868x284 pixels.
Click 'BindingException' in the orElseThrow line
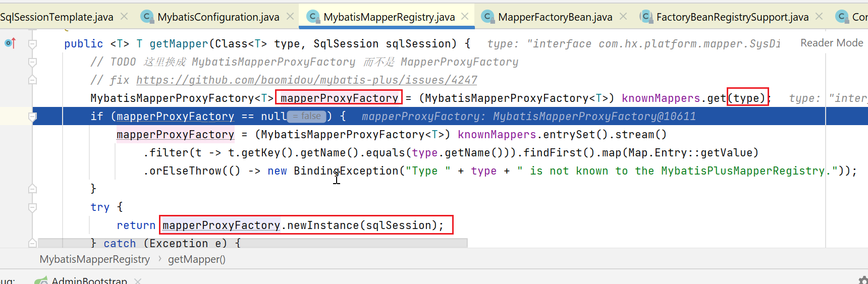346,171
